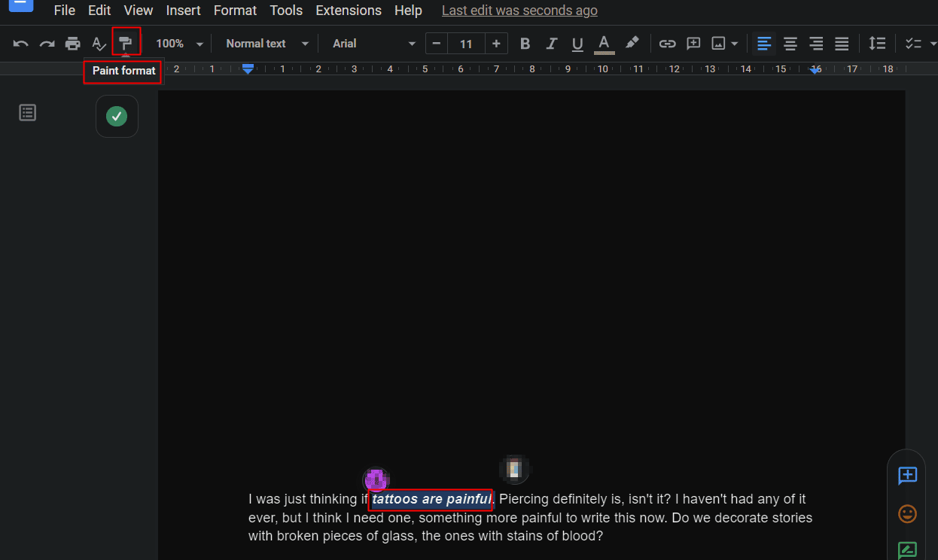Click the font size field showing 11
Screen dimensions: 938x560
click(x=466, y=44)
